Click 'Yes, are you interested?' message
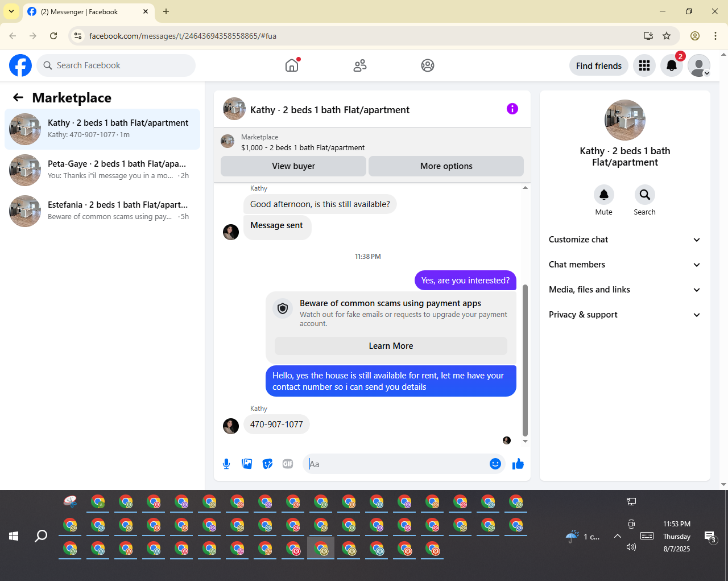Image resolution: width=728 pixels, height=581 pixels. point(465,281)
